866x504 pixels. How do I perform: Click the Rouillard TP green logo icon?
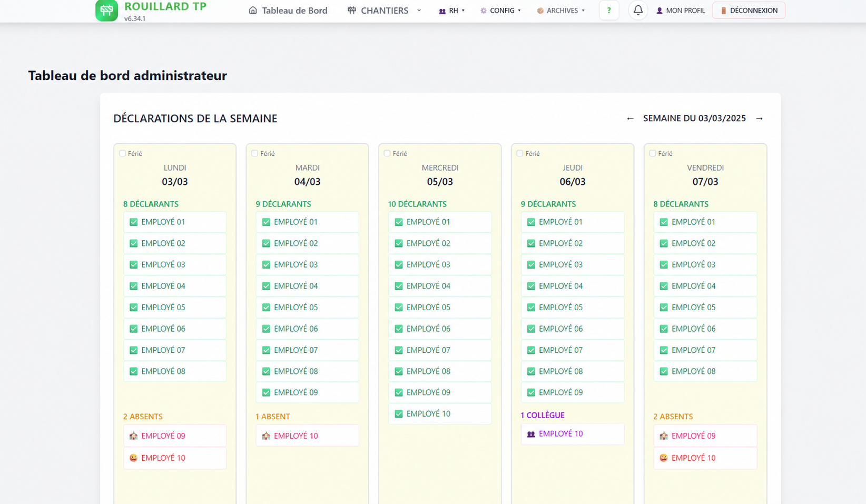(106, 10)
